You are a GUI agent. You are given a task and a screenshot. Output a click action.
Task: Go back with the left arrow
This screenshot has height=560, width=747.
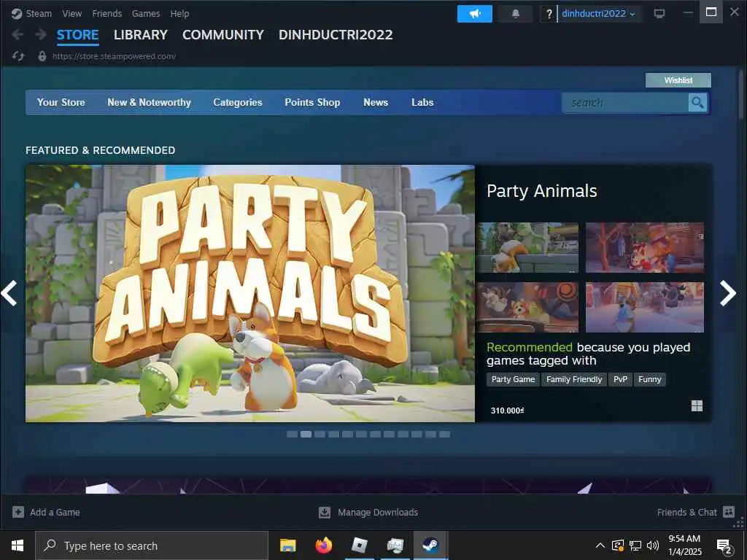click(18, 34)
